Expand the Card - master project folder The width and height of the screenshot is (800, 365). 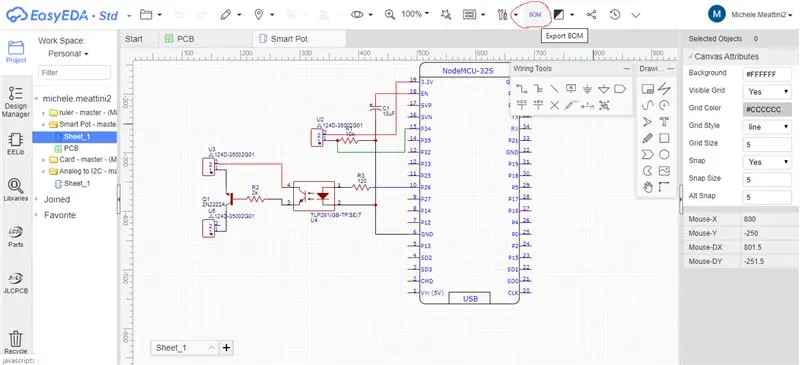pos(44,160)
